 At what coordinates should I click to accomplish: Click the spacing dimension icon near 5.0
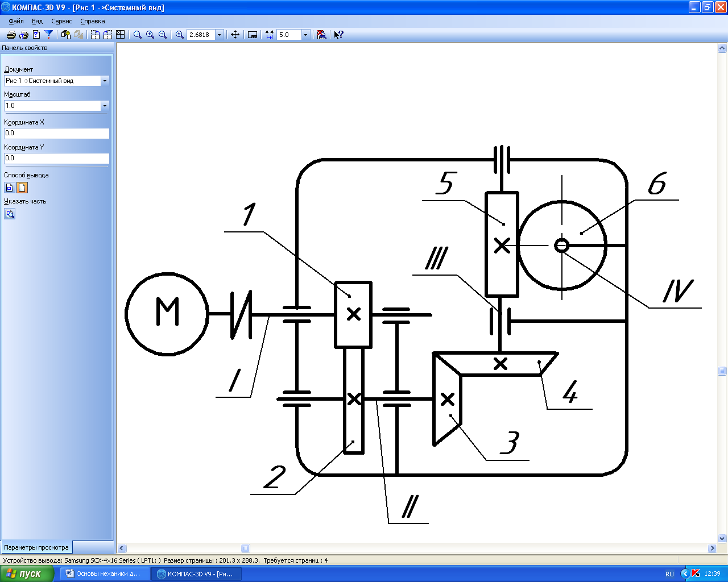[270, 35]
